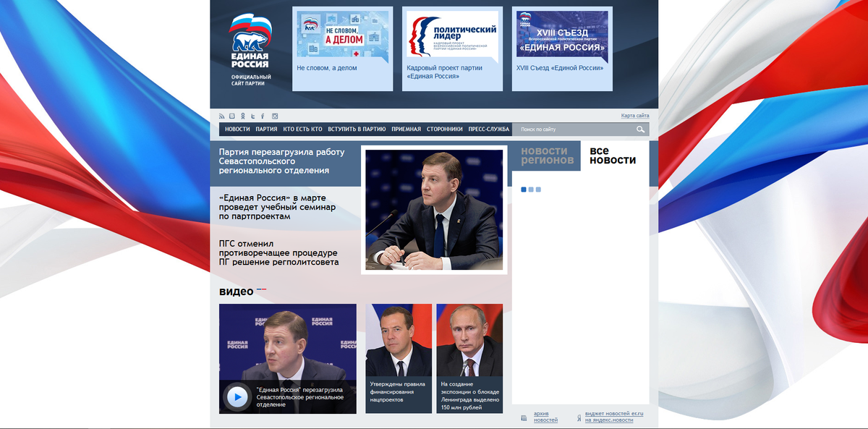Screen dimensions: 868x429
Task: Open the Odnoklassniki social icon
Action: (243, 116)
